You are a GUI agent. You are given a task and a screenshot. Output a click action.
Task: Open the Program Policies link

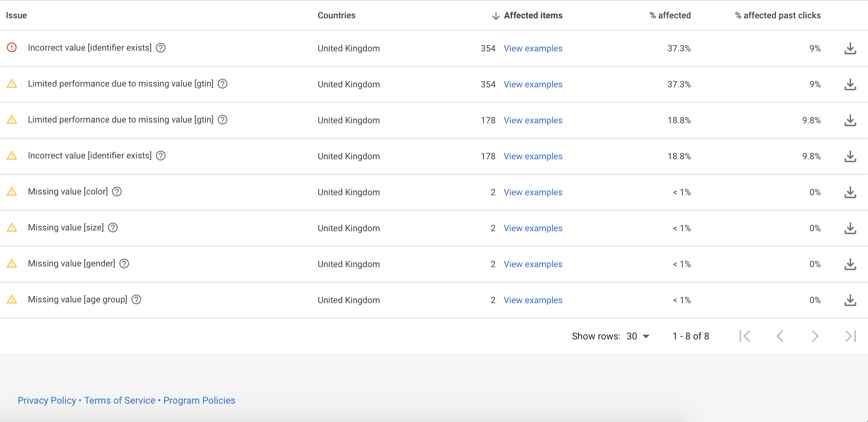(199, 400)
